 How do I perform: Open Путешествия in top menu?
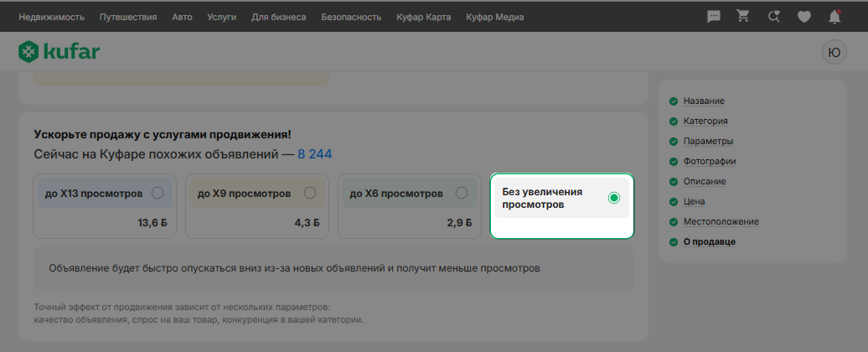click(128, 17)
